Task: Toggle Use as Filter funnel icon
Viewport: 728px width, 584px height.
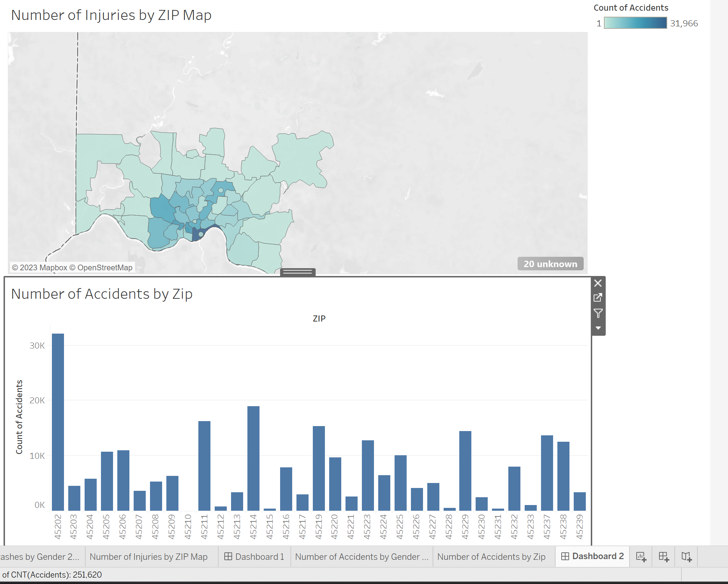Action: click(x=598, y=313)
